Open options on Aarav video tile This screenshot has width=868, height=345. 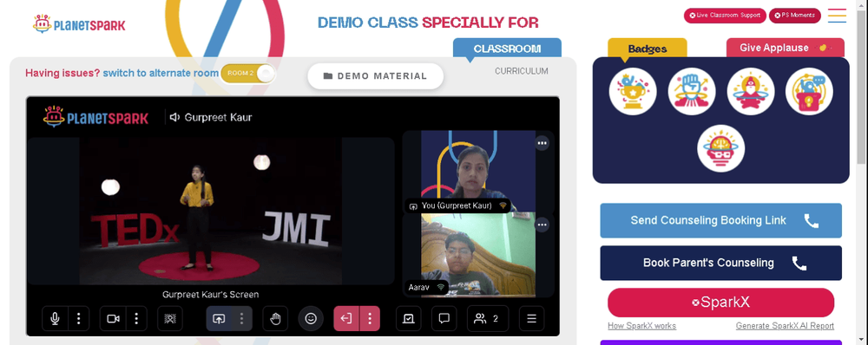[542, 225]
